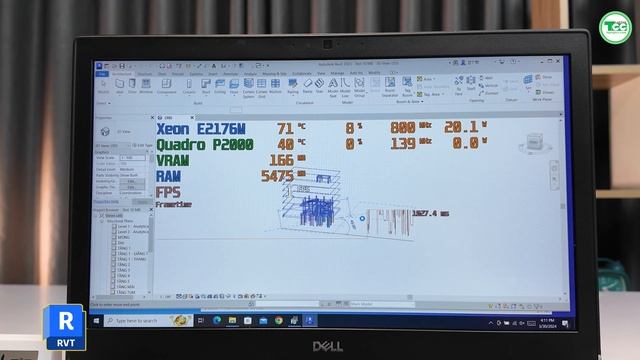
Task: Close the {3D} view tab
Action: click(192, 118)
